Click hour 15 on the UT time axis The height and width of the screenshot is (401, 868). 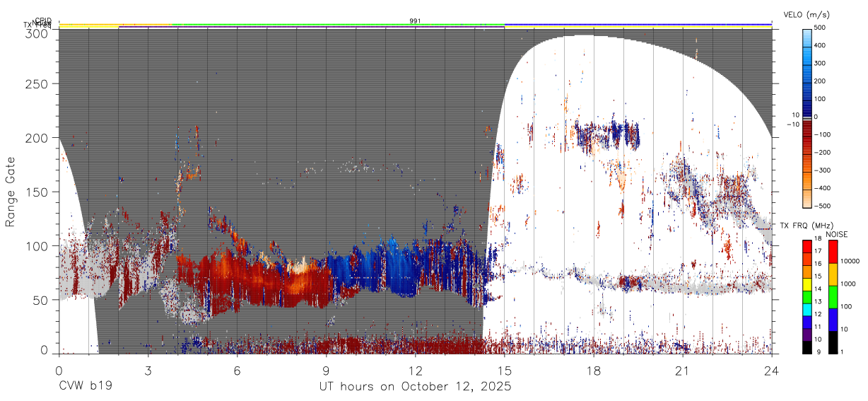pos(505,370)
